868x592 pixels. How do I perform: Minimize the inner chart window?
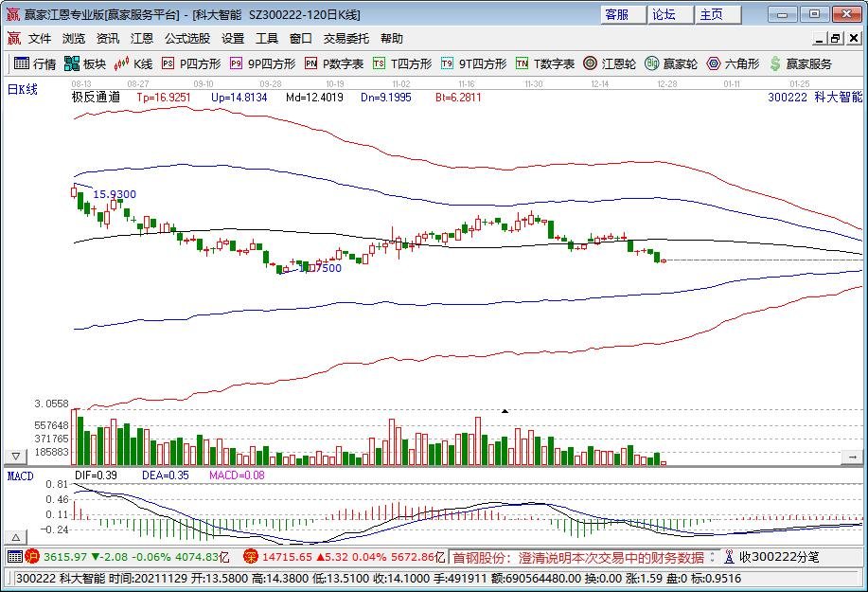pyautogui.click(x=820, y=38)
